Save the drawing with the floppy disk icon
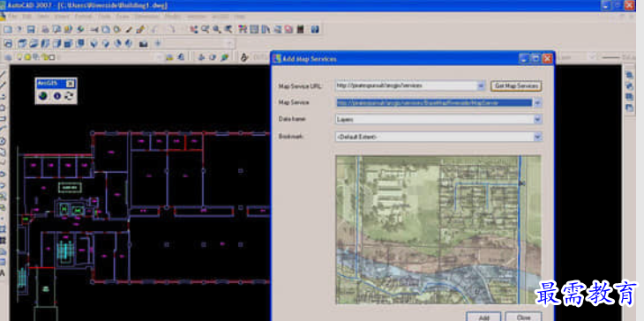 [31, 29]
